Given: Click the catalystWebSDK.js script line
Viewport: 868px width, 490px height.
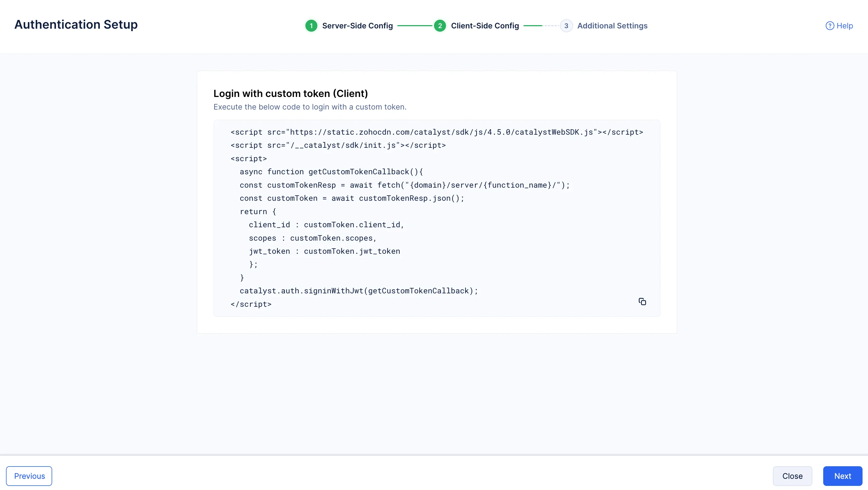Looking at the screenshot, I should (437, 132).
